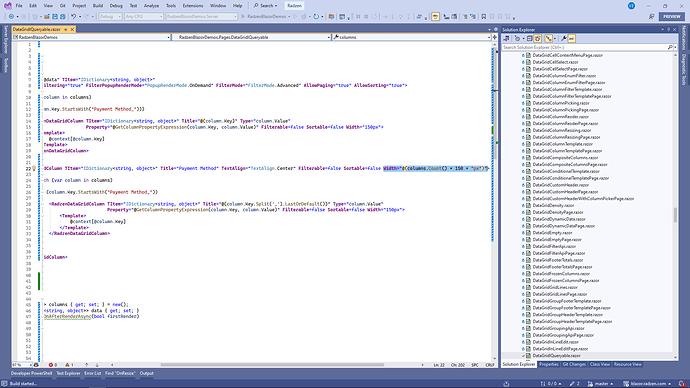Select DataGridDensity.razor in Solution Explorer
Viewport: 690px width, 388px height.
click(x=553, y=205)
